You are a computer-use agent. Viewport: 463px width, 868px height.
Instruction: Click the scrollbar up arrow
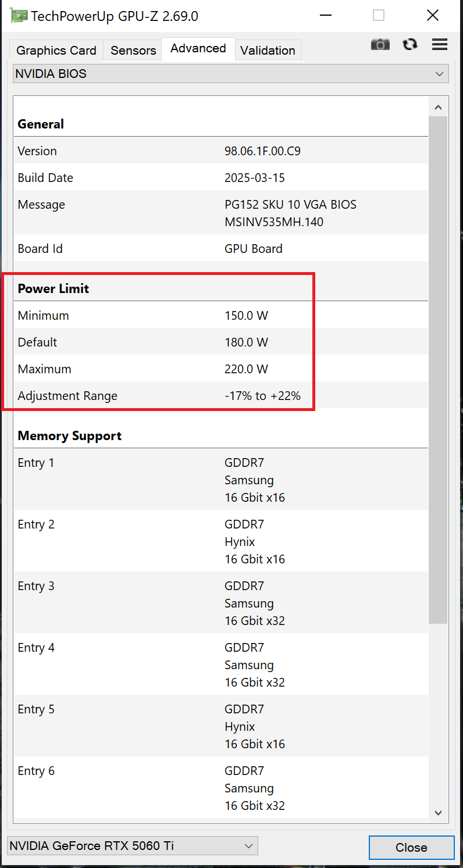[439, 107]
